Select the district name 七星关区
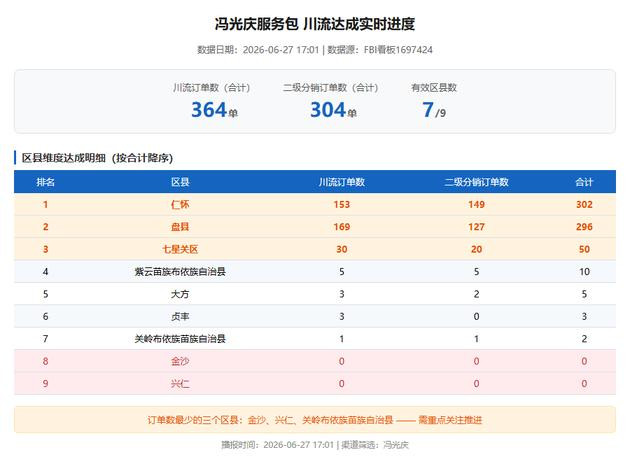 [180, 249]
